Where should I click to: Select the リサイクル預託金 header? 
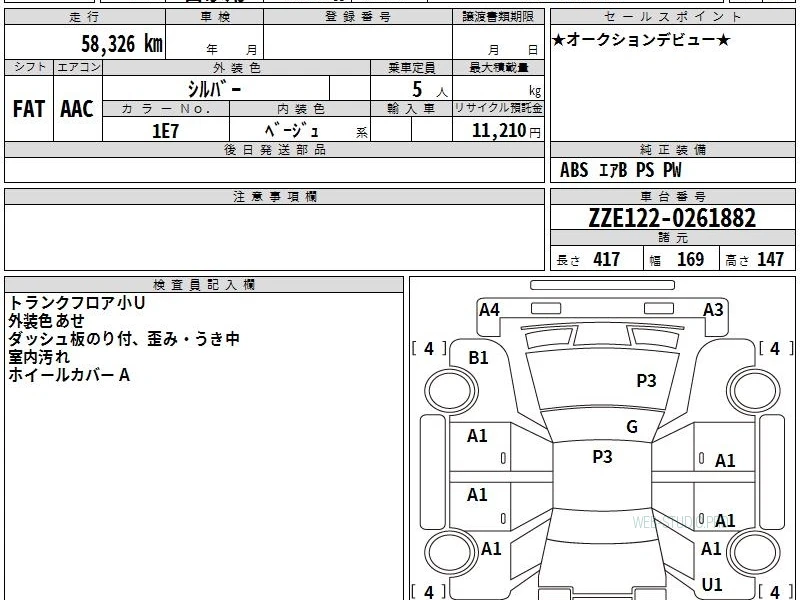pyautogui.click(x=498, y=108)
